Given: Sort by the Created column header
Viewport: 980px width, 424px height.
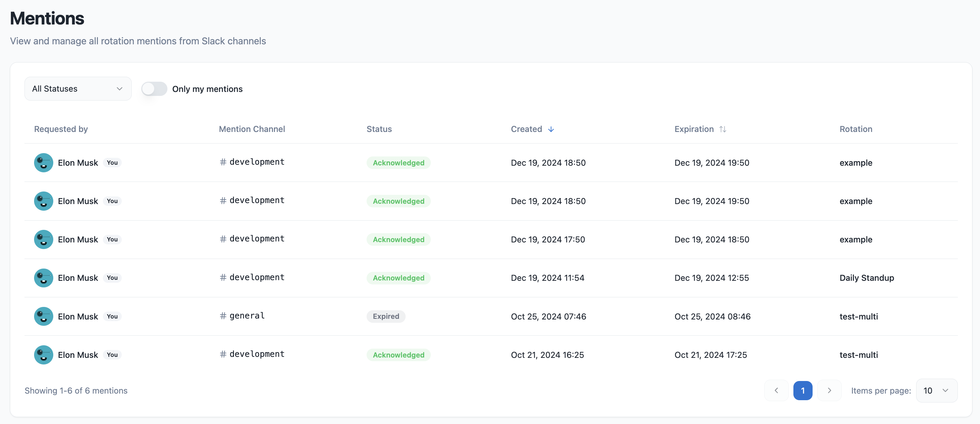Looking at the screenshot, I should [x=526, y=129].
